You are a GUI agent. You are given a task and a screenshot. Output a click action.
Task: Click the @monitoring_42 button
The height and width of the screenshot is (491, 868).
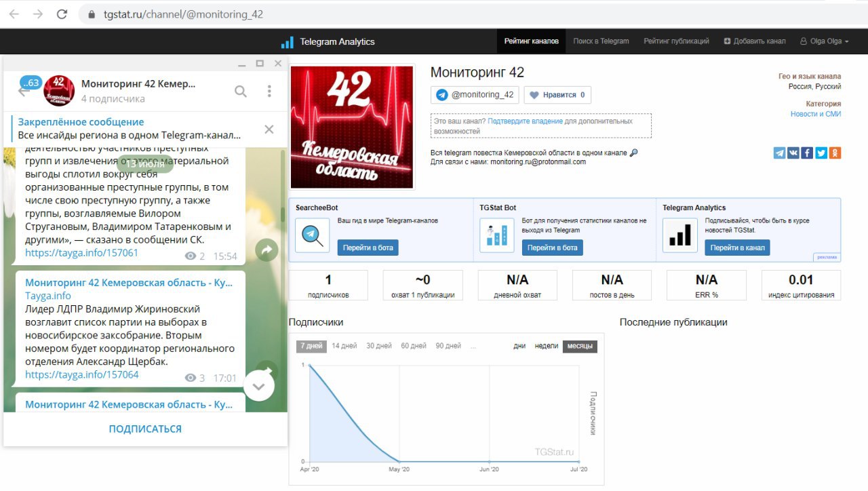click(x=475, y=95)
